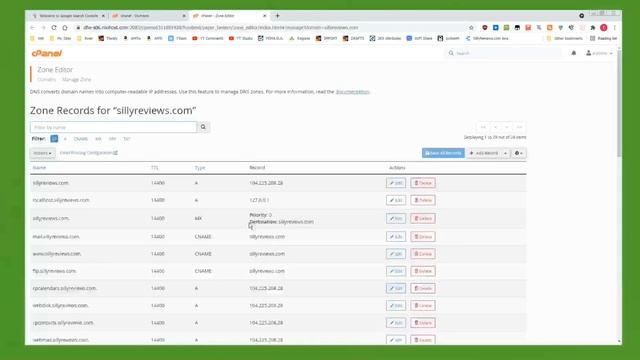Reload the page with the refresh icon

[54, 27]
